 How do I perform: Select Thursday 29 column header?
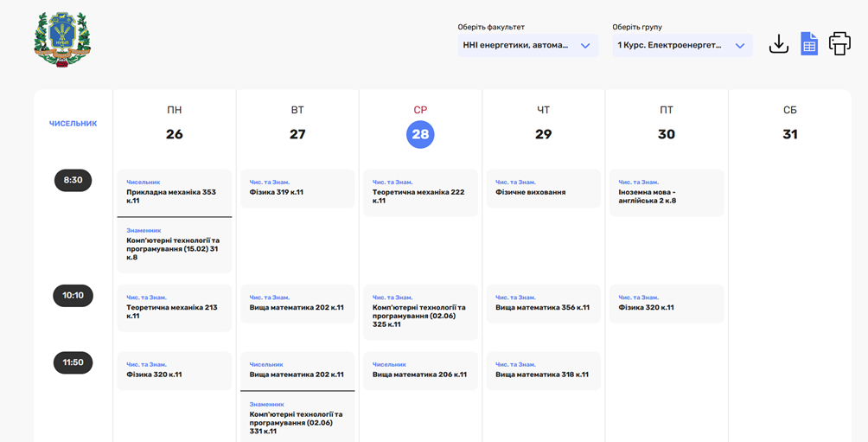click(543, 123)
